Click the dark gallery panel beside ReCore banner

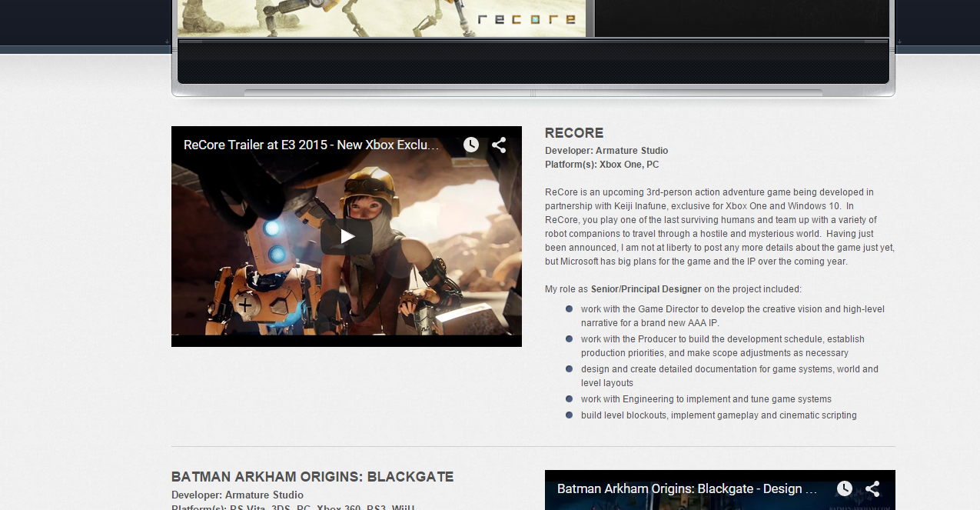point(741,18)
